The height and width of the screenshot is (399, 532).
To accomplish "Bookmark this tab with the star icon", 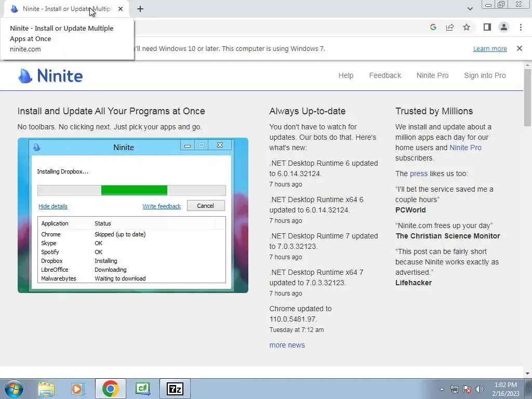I will 467,28.
